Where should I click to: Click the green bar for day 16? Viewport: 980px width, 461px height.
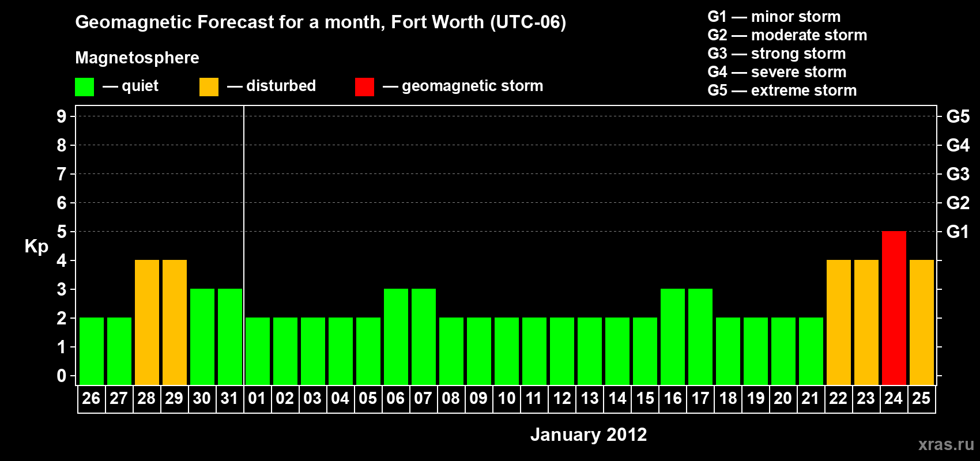point(673,337)
